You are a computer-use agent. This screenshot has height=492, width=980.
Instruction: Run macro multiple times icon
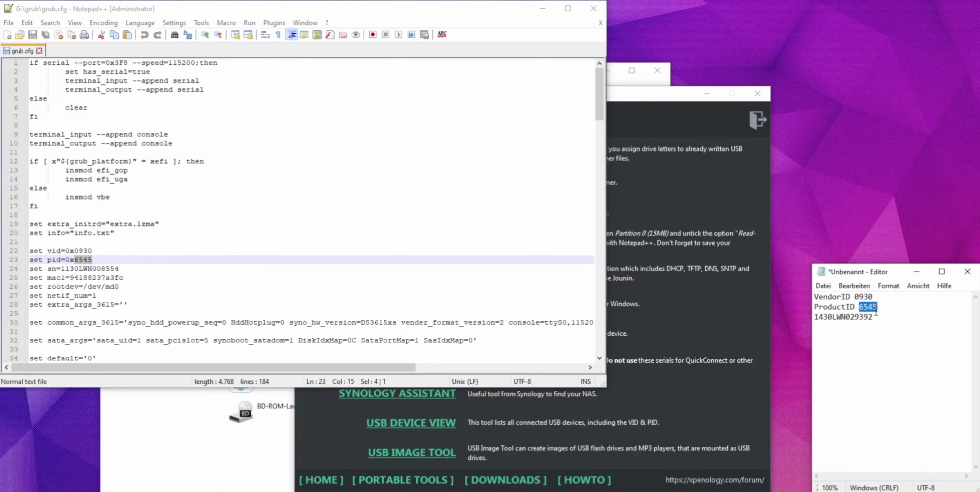[411, 35]
